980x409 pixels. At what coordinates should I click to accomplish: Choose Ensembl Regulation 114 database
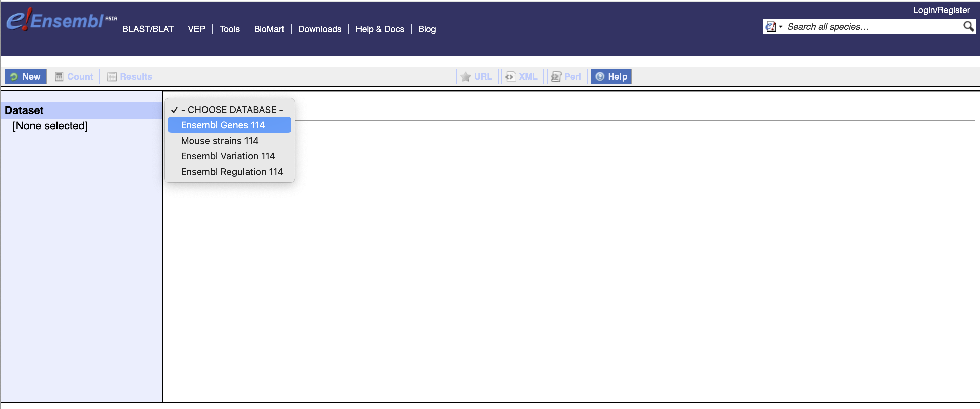229,172
